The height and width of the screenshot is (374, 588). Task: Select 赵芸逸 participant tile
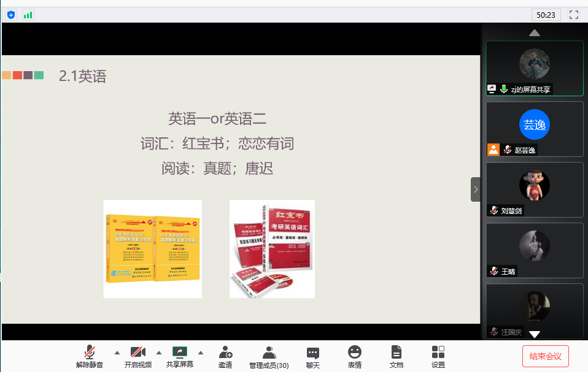534,128
